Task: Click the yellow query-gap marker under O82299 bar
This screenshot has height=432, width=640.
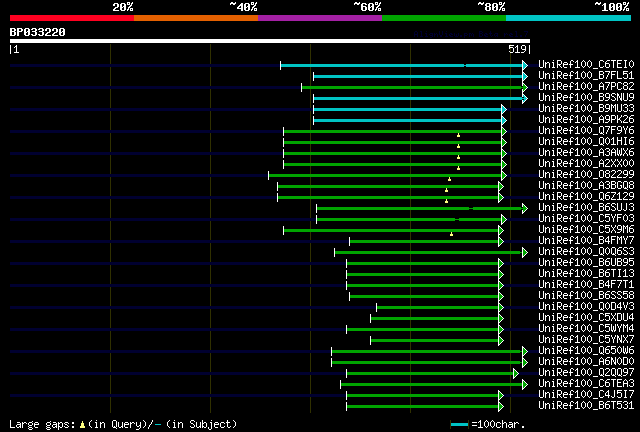Action: pos(449,179)
